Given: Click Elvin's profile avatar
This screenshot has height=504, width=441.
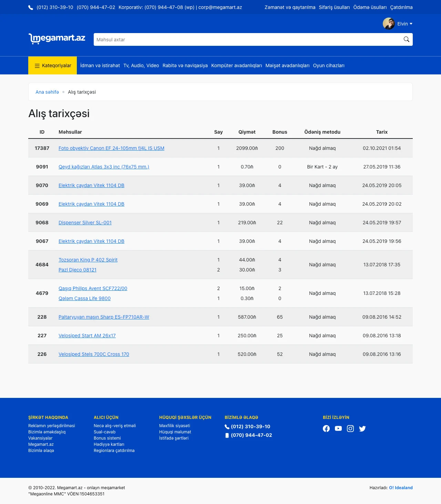Looking at the screenshot, I should [x=389, y=23].
